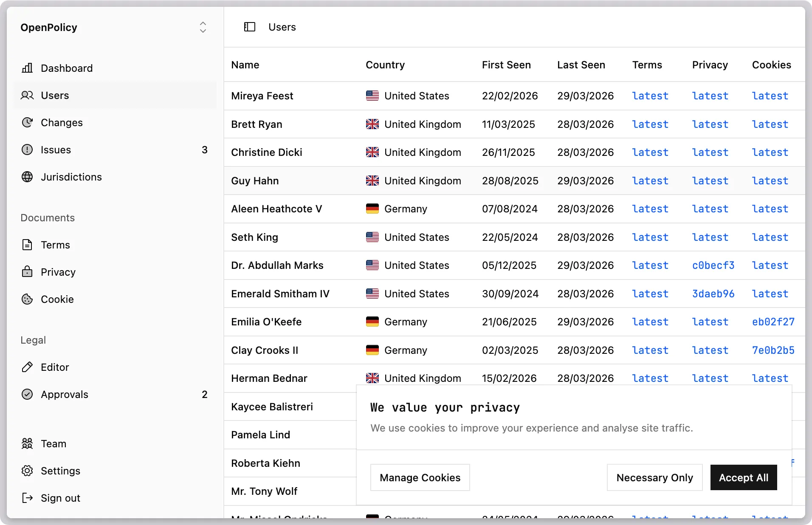Viewport: 812px width, 525px height.
Task: Click the Settings gear icon
Action: click(x=27, y=471)
